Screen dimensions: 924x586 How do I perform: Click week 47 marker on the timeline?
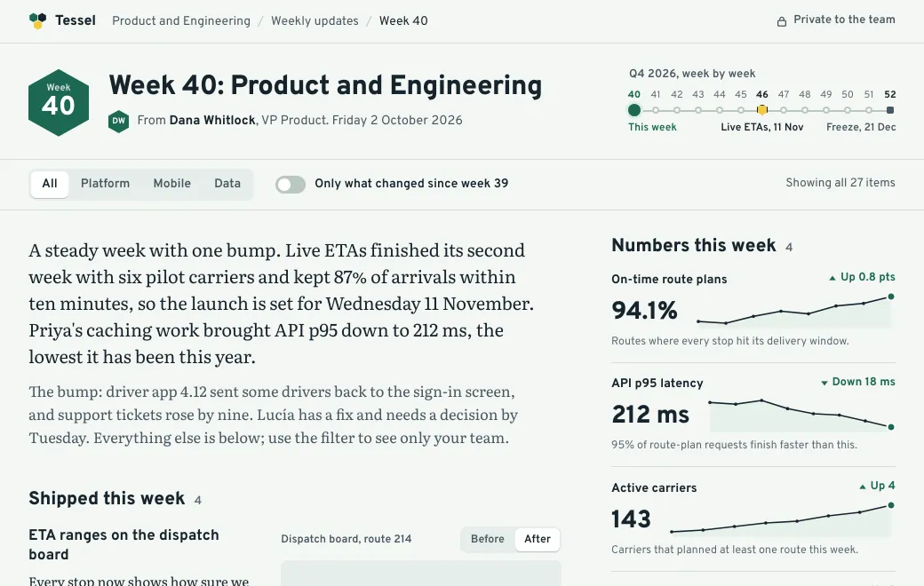783,110
